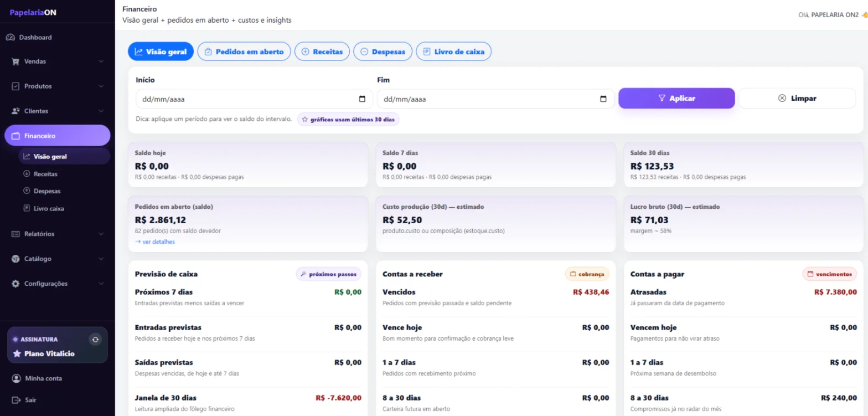Click the chart icon beside sidebar Visão geral
Screen dimensions: 868x416
pyautogui.click(x=27, y=156)
